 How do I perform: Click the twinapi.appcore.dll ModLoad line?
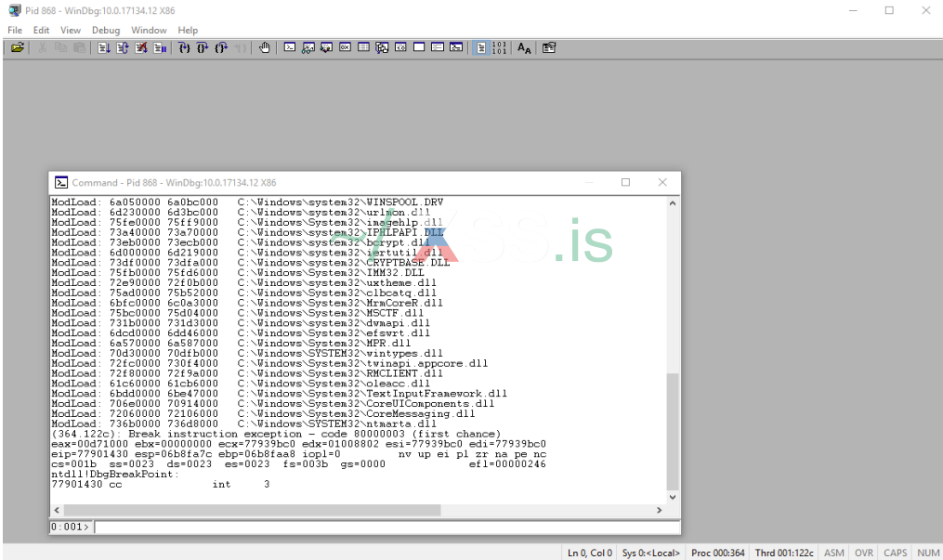click(x=269, y=363)
